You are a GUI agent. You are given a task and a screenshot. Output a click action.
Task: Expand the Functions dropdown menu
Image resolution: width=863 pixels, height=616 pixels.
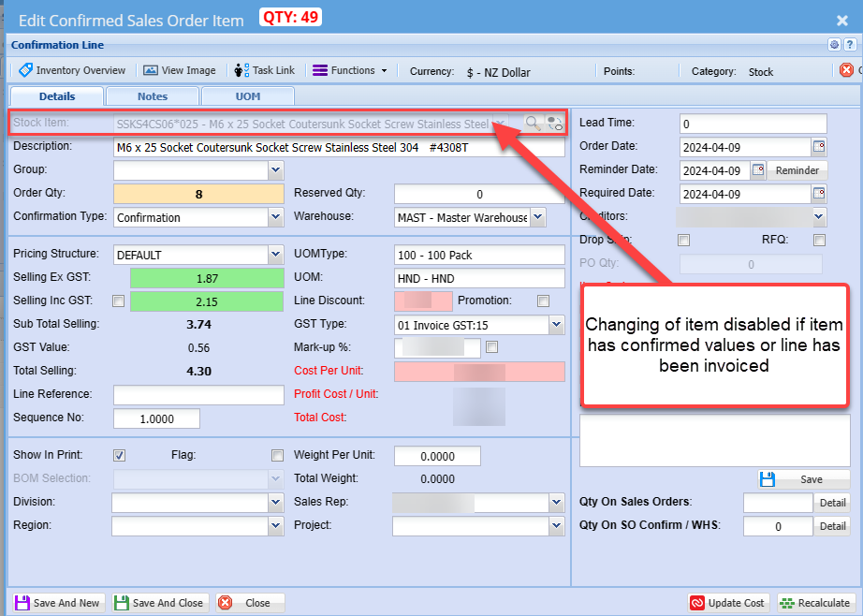(x=349, y=70)
